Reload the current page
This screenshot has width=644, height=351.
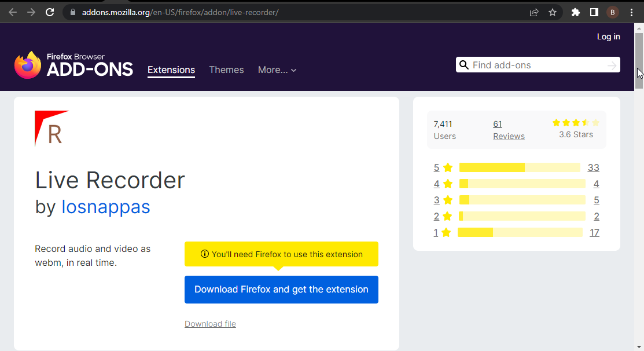click(x=50, y=12)
